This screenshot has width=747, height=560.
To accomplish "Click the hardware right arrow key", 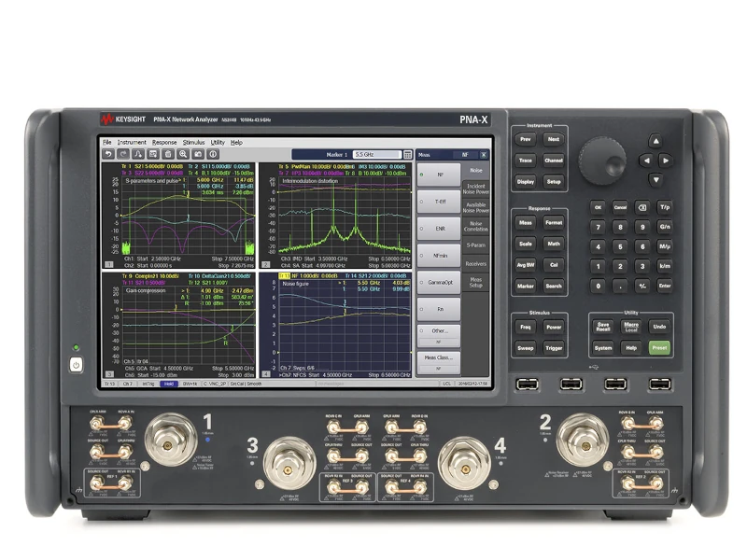I will (666, 161).
